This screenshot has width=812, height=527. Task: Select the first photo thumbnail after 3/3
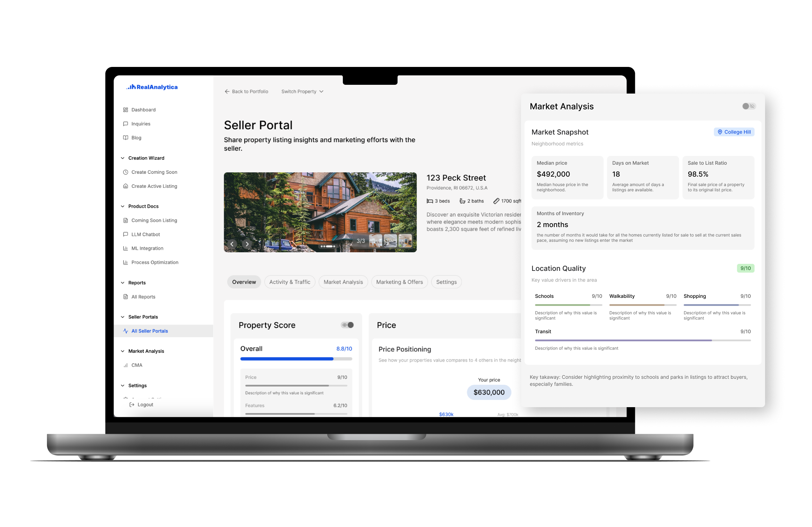coord(376,241)
